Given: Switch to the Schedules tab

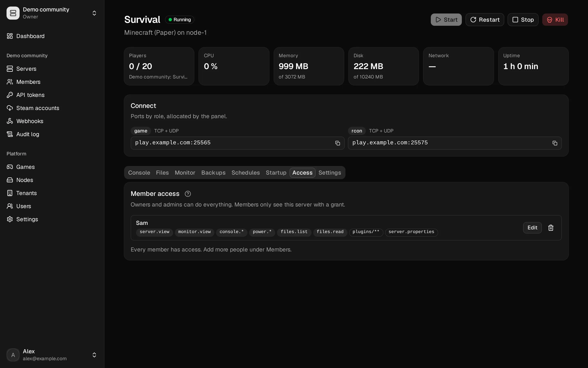Looking at the screenshot, I should [246, 173].
